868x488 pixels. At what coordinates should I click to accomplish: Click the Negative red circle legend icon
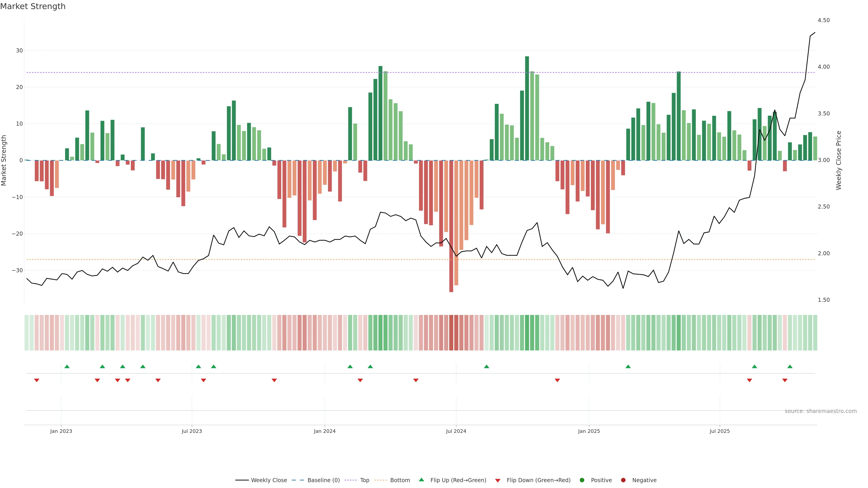(623, 480)
